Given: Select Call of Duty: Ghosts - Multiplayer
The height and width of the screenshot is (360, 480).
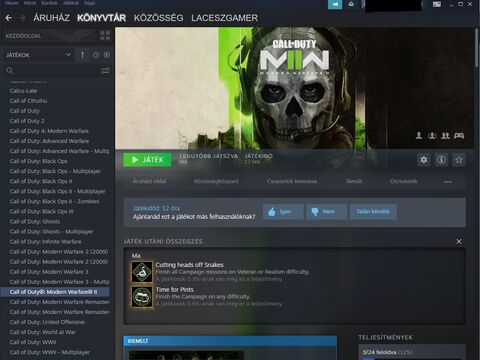Looking at the screenshot, I should (51, 232).
